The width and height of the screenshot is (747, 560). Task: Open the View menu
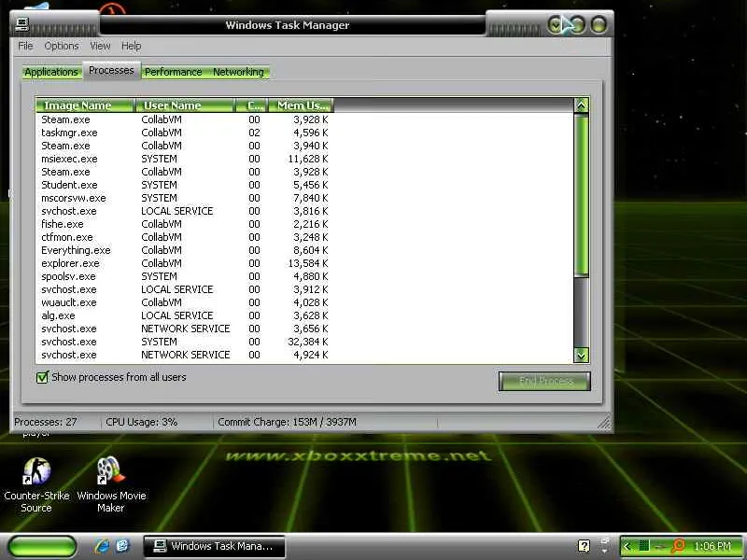[100, 46]
